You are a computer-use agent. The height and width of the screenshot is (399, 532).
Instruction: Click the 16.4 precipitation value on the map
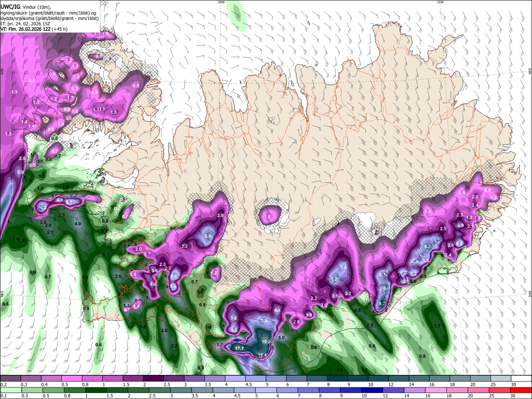(x=262, y=355)
